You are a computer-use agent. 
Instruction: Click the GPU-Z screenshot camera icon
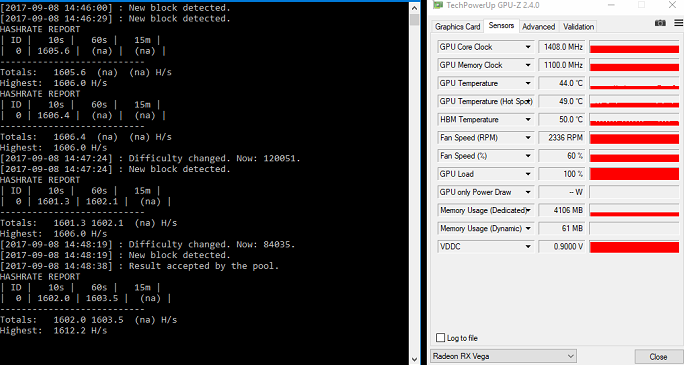[660, 23]
